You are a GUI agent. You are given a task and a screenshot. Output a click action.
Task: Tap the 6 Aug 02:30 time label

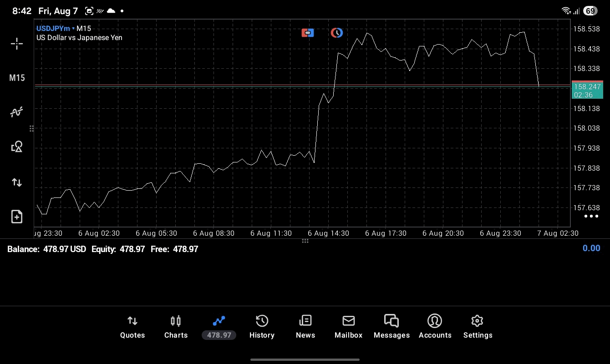(99, 233)
